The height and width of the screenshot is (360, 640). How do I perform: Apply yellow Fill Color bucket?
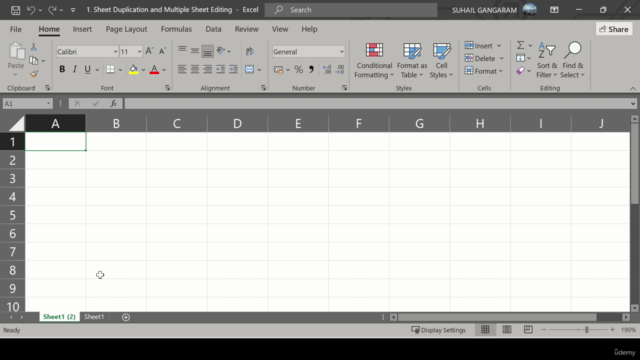(x=133, y=69)
